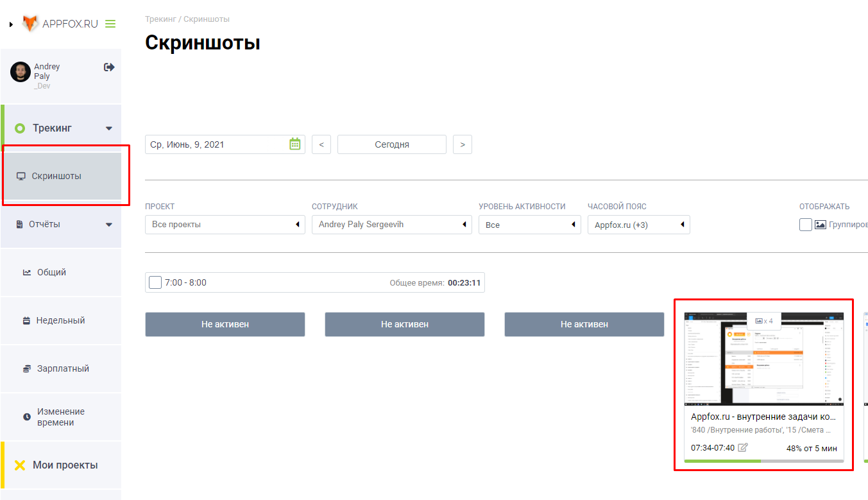The height and width of the screenshot is (500, 868).
Task: Open Мои проекты section
Action: coord(61,465)
